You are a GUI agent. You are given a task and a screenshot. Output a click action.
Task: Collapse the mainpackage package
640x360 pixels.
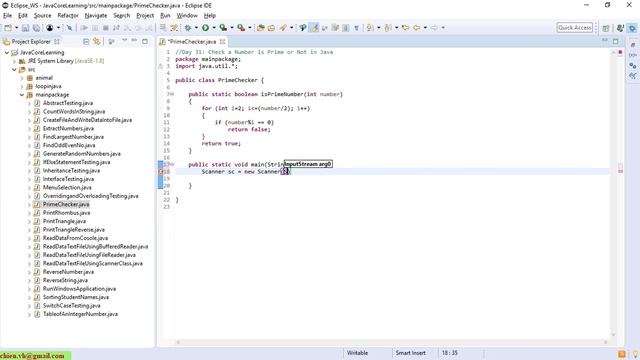22,95
